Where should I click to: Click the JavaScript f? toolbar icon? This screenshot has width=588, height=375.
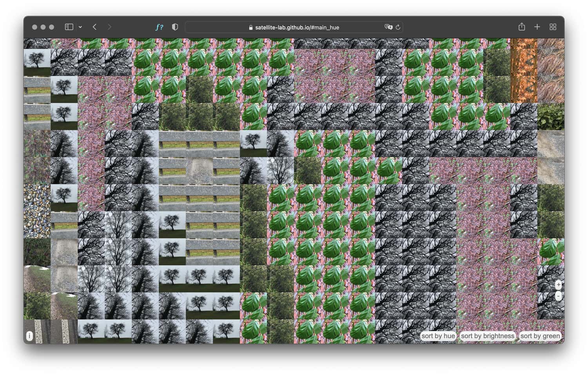pos(159,27)
